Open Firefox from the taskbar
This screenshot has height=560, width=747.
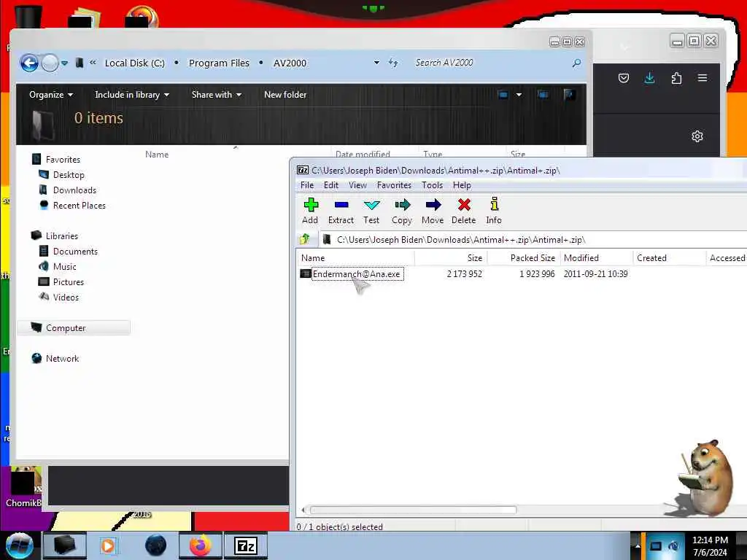tap(201, 545)
